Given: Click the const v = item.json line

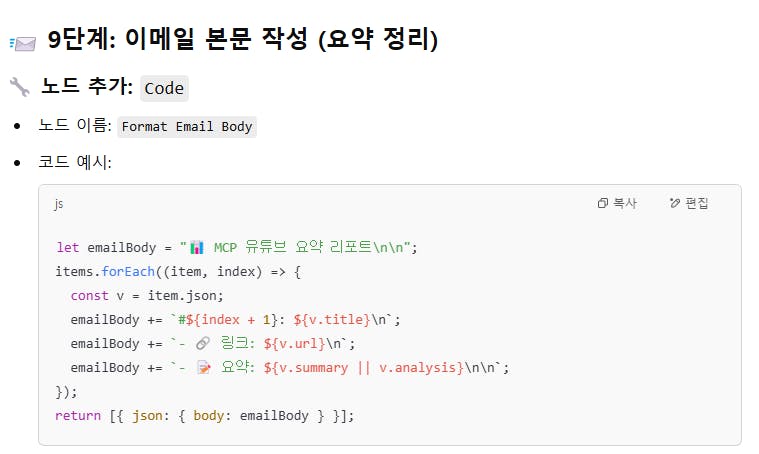Looking at the screenshot, I should click(x=147, y=295).
